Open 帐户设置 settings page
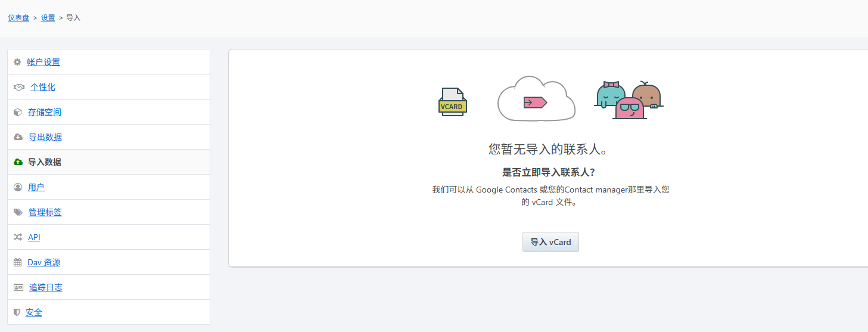This screenshot has height=332, width=868. (x=43, y=62)
